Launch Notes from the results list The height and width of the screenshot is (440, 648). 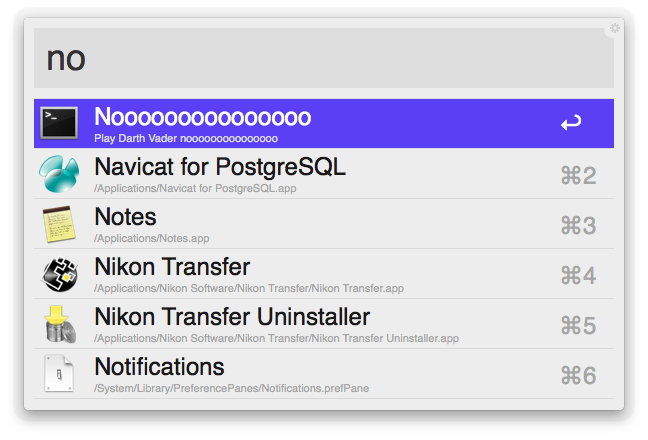click(x=125, y=216)
